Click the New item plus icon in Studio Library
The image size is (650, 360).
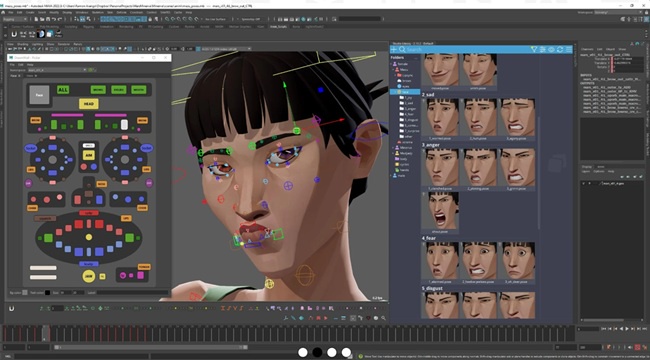click(x=393, y=49)
